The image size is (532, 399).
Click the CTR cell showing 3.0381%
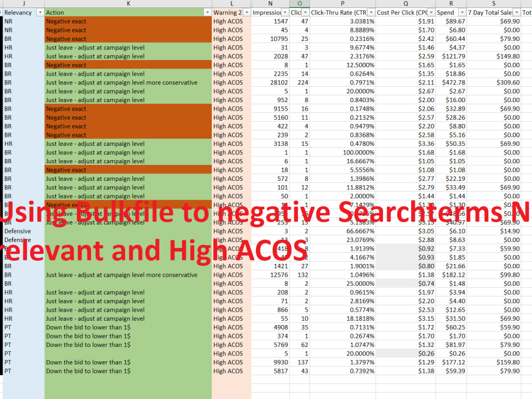pyautogui.click(x=343, y=21)
